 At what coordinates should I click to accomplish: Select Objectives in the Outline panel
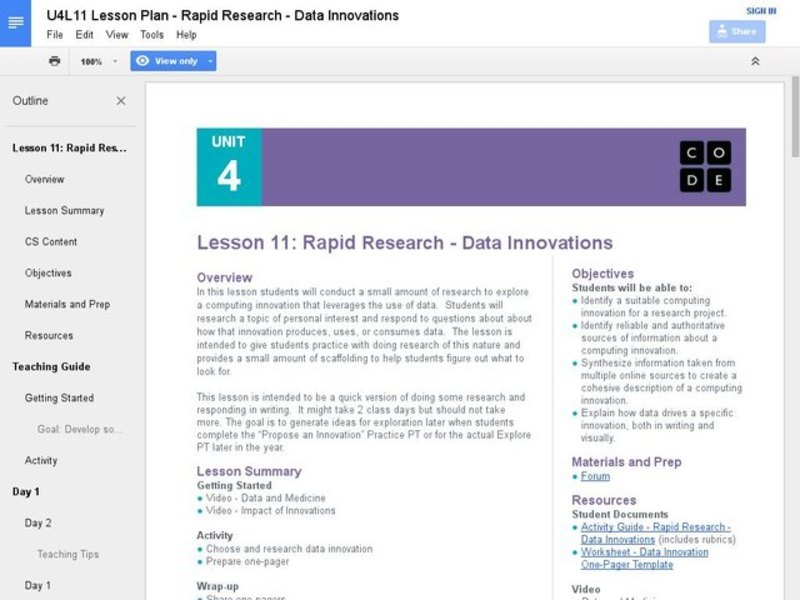point(50,272)
